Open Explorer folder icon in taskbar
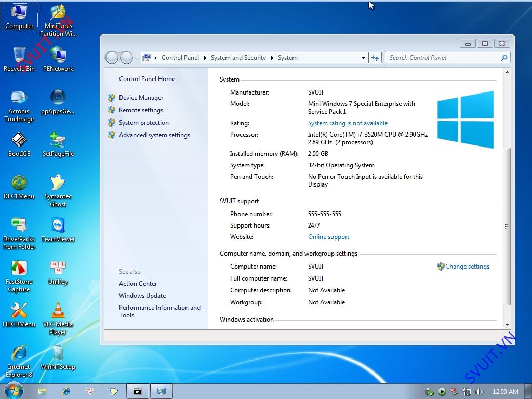532x399 pixels. point(42,392)
